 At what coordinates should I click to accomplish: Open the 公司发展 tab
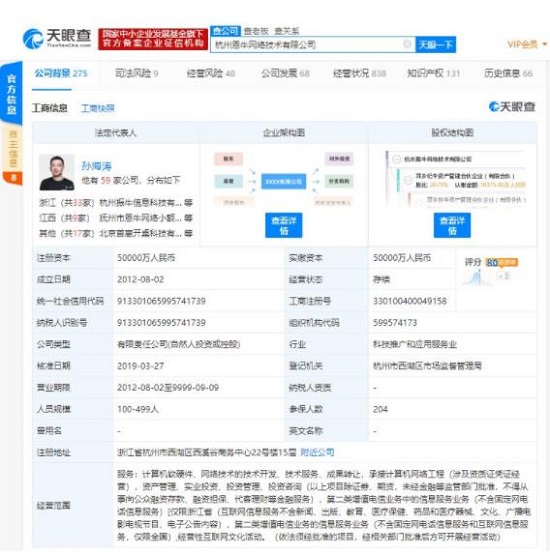[x=285, y=73]
